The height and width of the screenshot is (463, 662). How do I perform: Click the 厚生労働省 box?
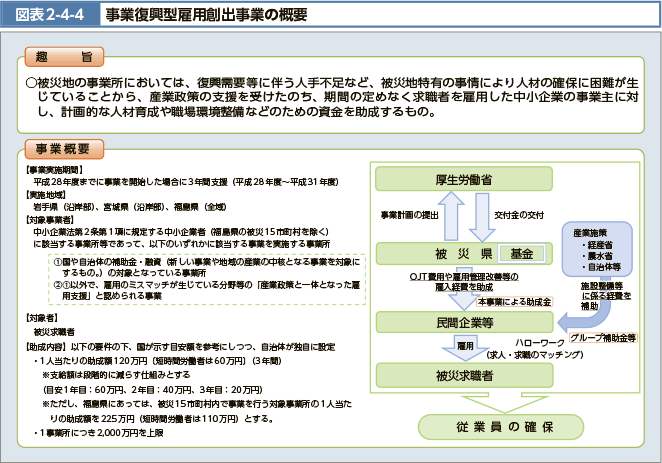pyautogui.click(x=463, y=180)
